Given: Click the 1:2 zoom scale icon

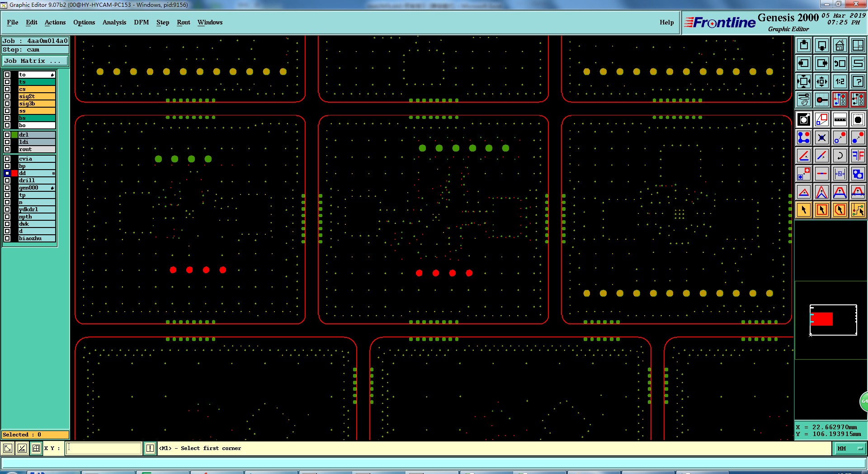Looking at the screenshot, I should [840, 81].
